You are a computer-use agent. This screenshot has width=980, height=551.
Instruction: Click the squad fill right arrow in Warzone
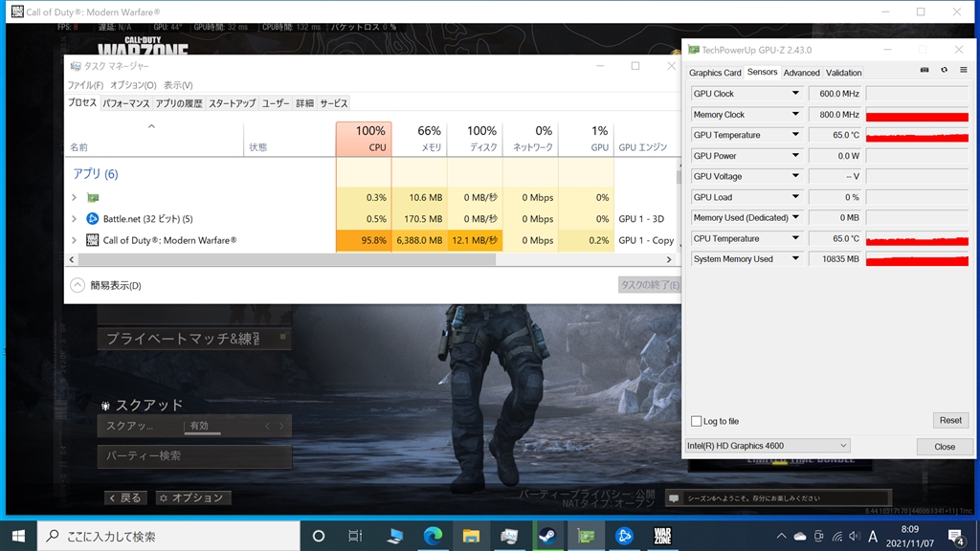point(282,426)
